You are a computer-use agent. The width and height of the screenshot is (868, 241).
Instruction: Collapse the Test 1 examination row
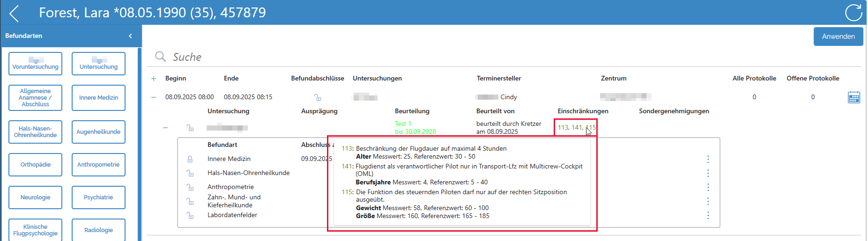coord(165,128)
